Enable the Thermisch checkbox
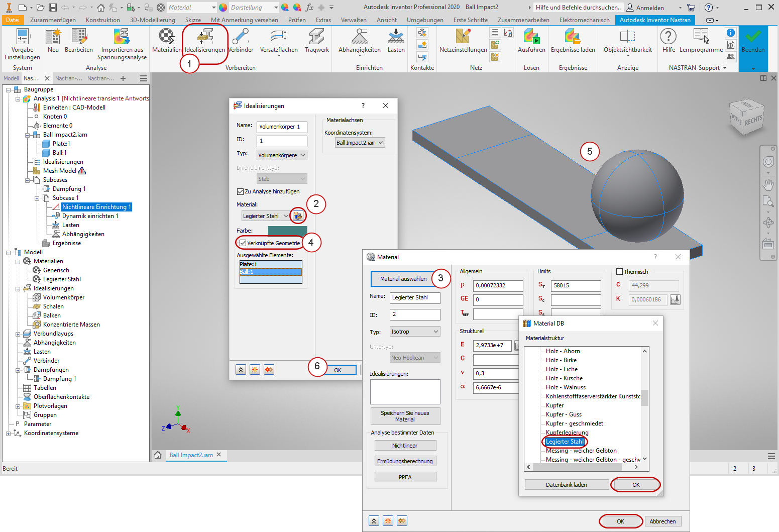Viewport: 779px width, 532px height. [x=619, y=272]
